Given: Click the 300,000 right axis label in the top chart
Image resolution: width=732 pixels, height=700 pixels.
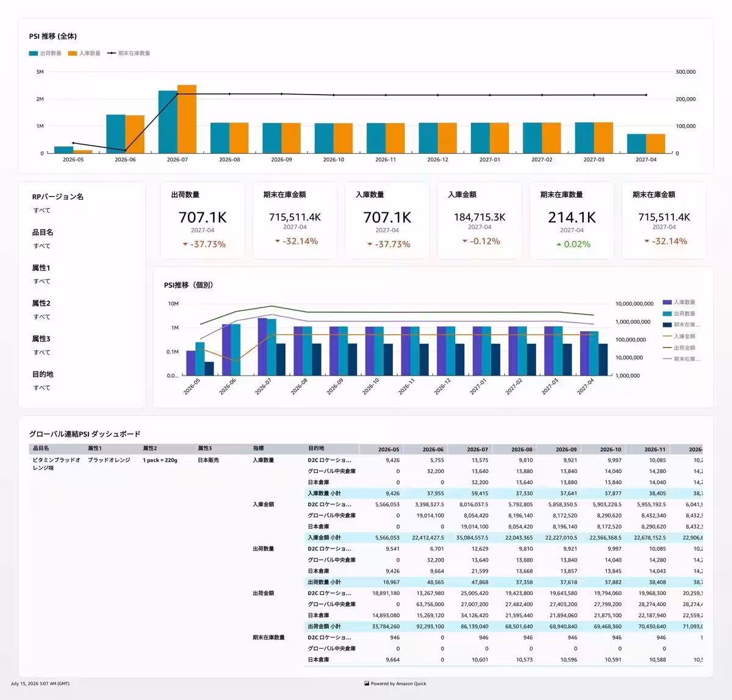Looking at the screenshot, I should (686, 72).
